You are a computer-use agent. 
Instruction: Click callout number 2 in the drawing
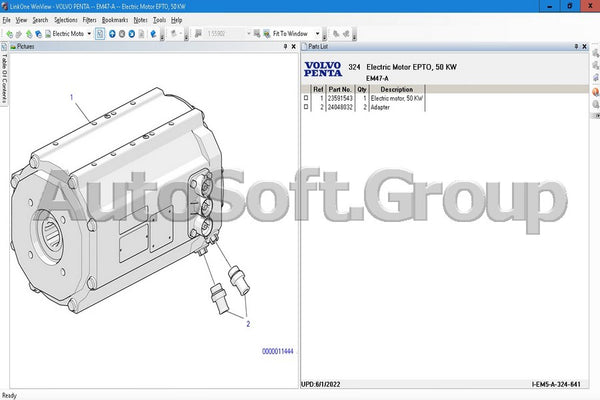(248, 324)
